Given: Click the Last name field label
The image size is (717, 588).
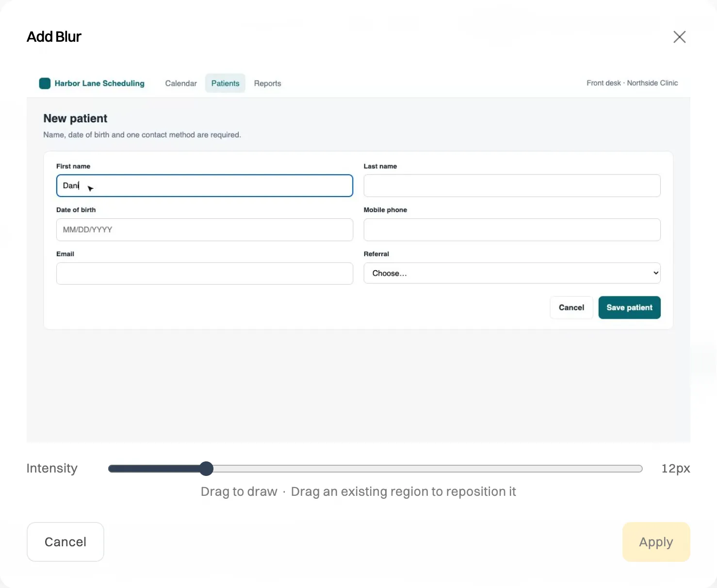Looking at the screenshot, I should [380, 166].
